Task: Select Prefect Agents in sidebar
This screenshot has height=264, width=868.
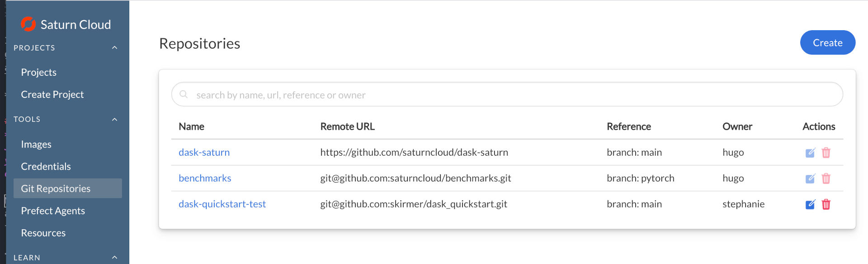Action: [53, 211]
